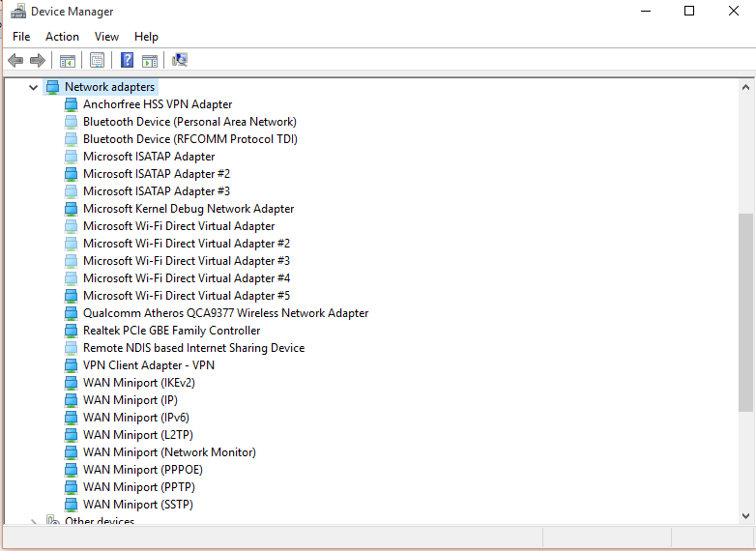The image size is (756, 551).
Task: Click the scrollbar down arrow
Action: [745, 516]
